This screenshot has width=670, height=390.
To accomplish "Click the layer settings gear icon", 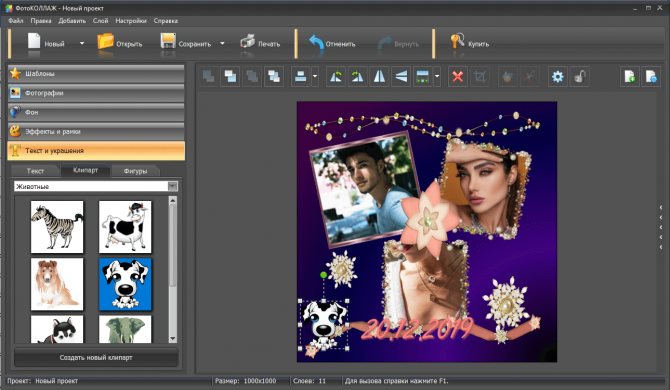I will point(558,76).
